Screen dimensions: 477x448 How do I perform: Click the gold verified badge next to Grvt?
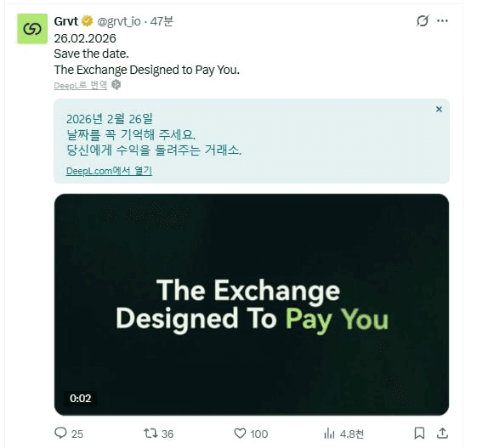88,21
